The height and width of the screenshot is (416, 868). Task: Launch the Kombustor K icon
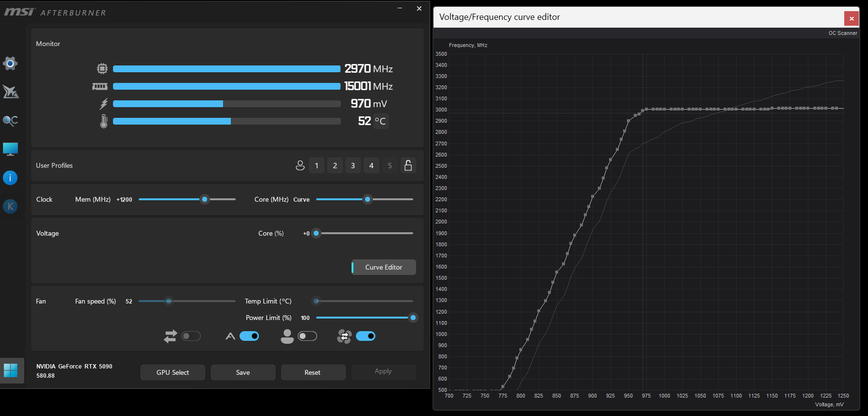coord(10,207)
